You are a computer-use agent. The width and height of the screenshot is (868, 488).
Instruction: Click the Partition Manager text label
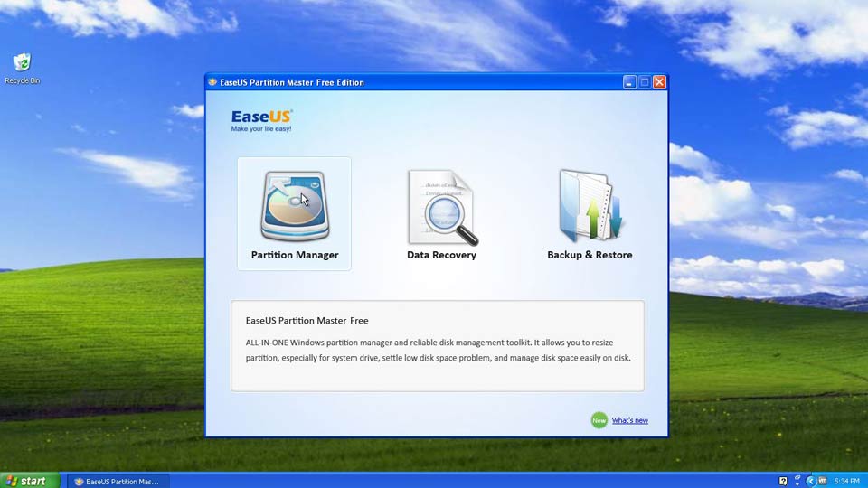295,255
